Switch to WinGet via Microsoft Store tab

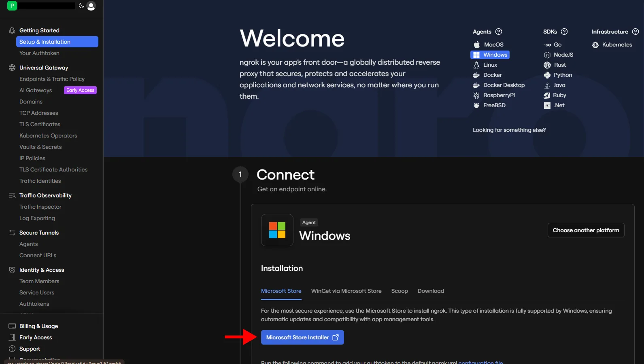pyautogui.click(x=346, y=291)
